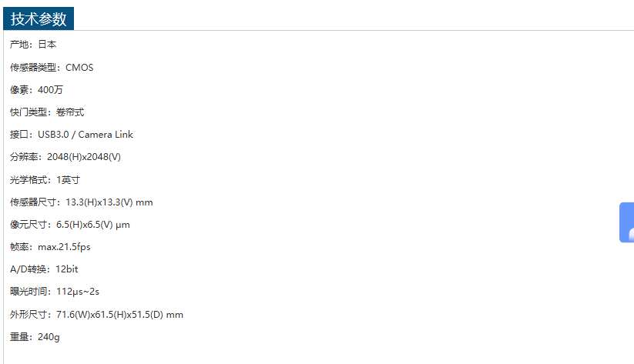Screen dimensions: 634x364
Task: Click the 像元尺寸 6.5(H)x6.5(V) μm line
Action: coord(70,225)
